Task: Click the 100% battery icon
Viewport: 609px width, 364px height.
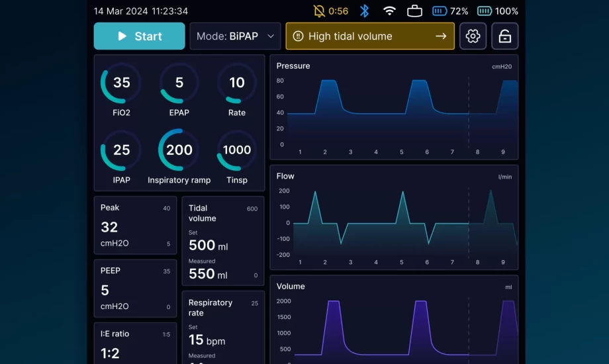Action: pos(485,11)
